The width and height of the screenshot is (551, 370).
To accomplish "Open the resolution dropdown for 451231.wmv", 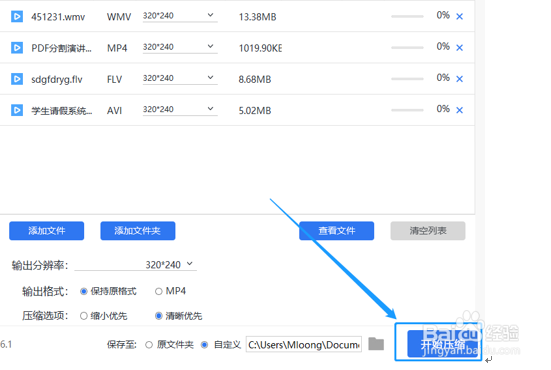I will [x=180, y=16].
